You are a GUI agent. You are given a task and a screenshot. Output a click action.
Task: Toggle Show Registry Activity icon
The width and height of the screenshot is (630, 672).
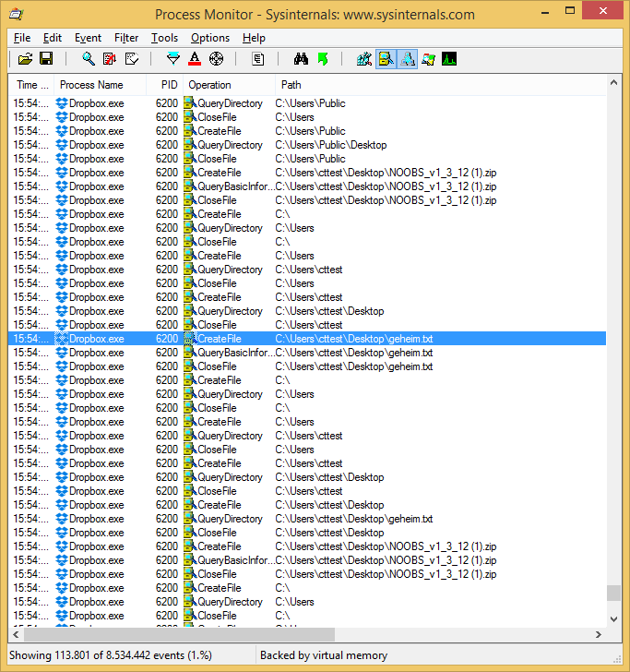[364, 59]
